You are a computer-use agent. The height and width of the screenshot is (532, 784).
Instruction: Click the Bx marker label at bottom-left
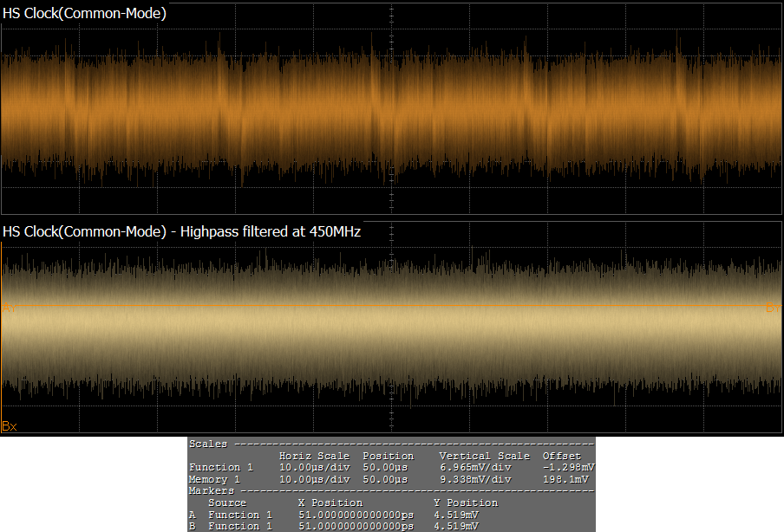[10, 425]
